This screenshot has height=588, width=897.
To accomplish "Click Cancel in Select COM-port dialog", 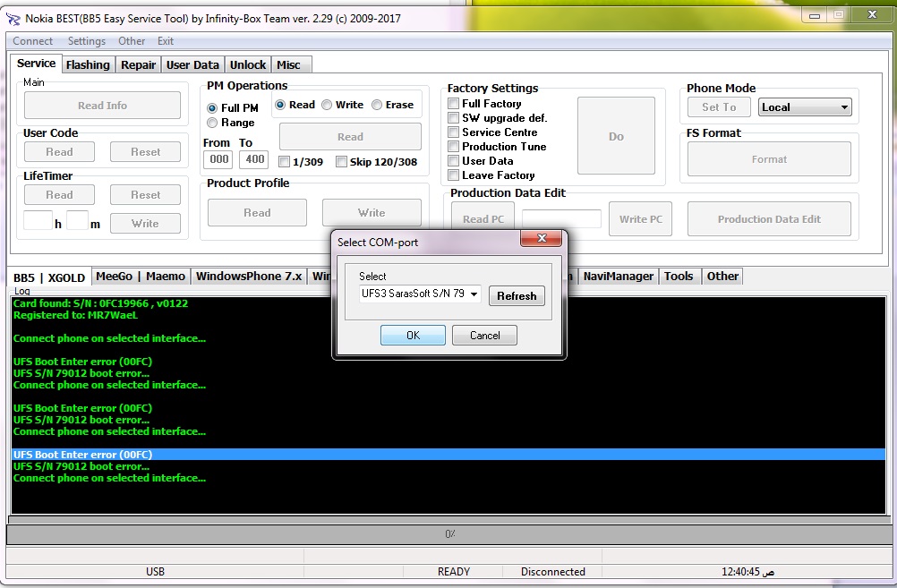I will click(x=484, y=336).
